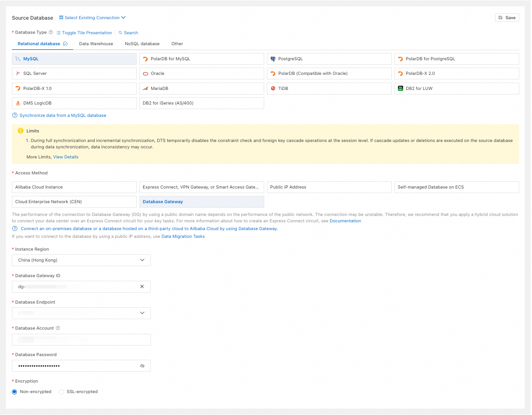
Task: Select SQL Server database tile
Action: 74,74
